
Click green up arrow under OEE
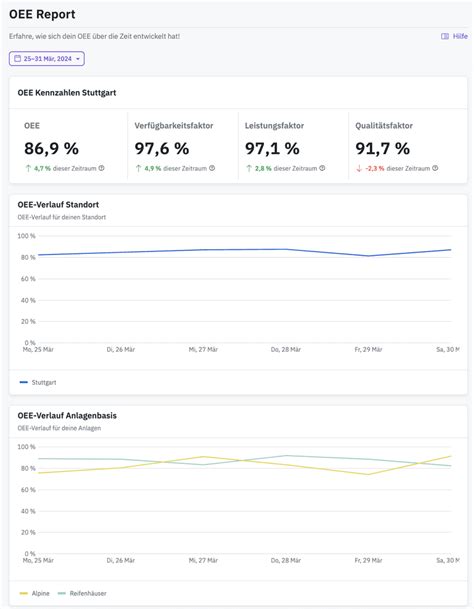(28, 168)
